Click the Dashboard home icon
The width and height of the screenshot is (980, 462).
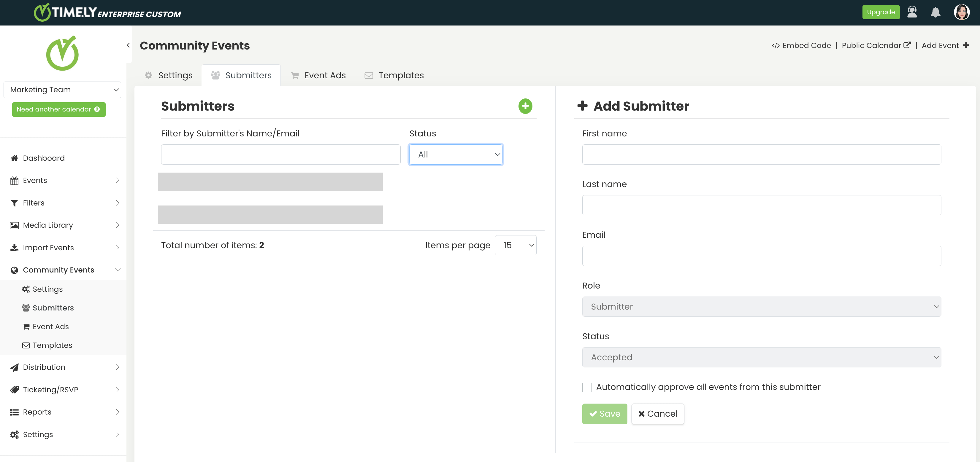15,158
